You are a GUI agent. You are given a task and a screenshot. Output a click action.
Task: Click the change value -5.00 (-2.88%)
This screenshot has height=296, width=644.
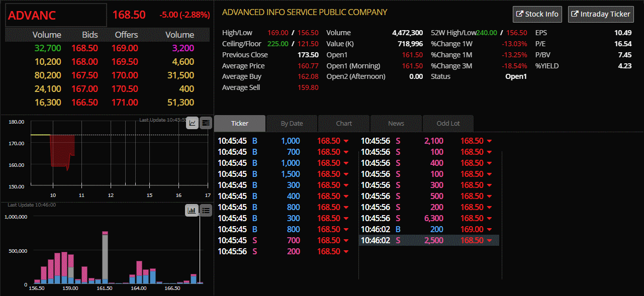[185, 15]
